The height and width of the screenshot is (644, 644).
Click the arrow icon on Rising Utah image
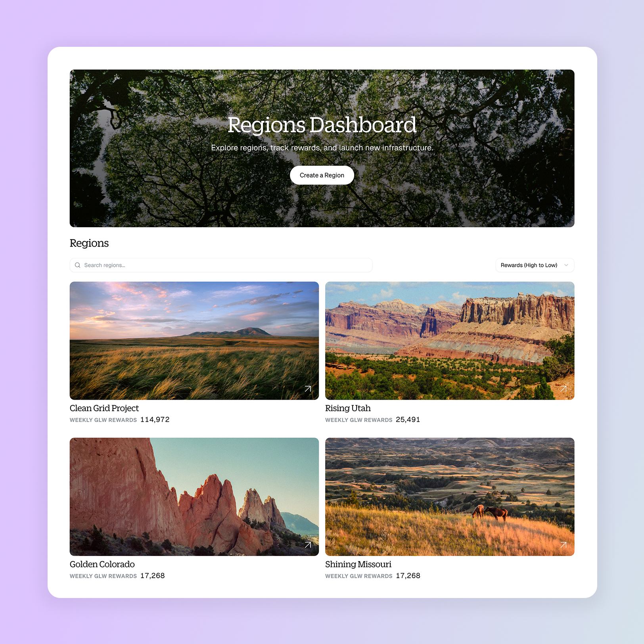point(563,389)
